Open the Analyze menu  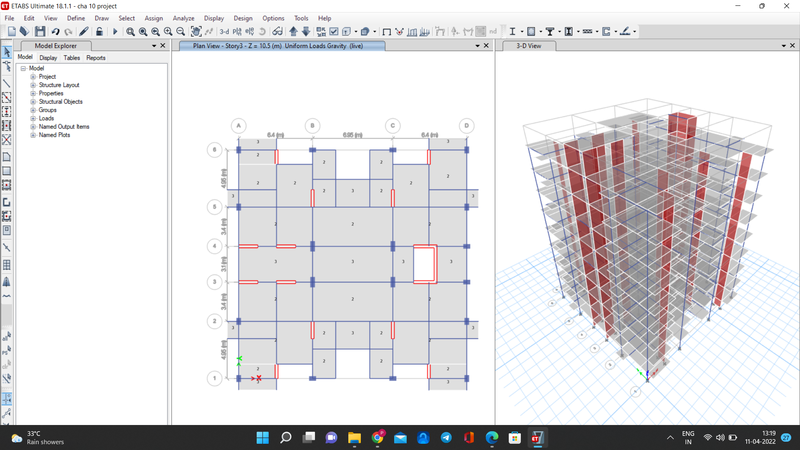pos(183,18)
